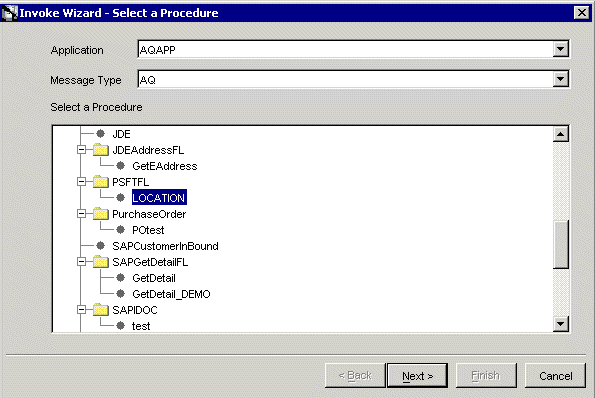
Task: Click the bullet icon beside POtest
Action: click(121, 230)
